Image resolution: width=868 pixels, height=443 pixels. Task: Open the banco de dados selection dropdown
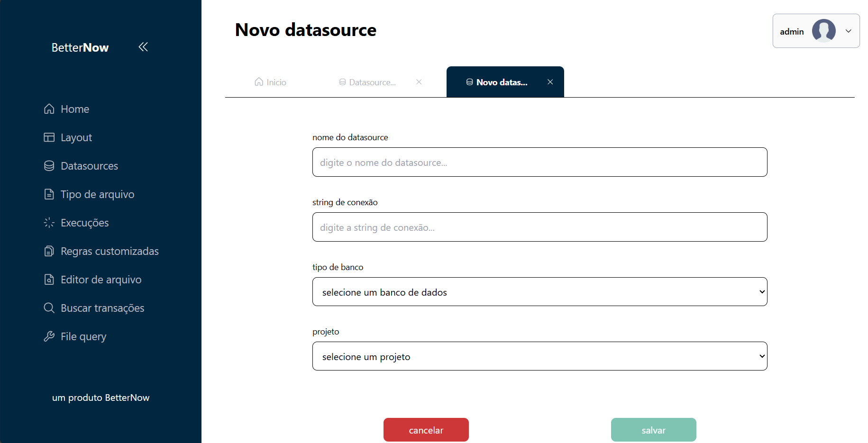(x=539, y=292)
